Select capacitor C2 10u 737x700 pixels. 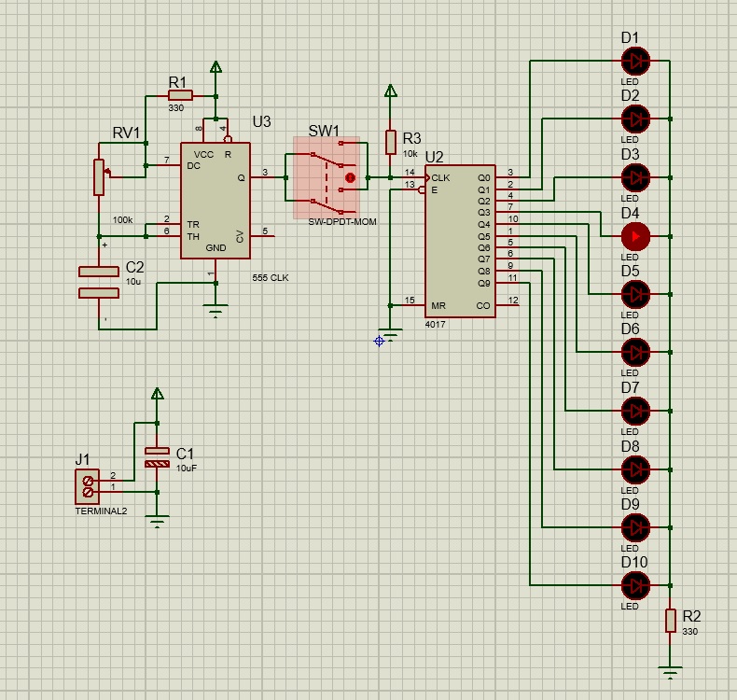pos(99,282)
